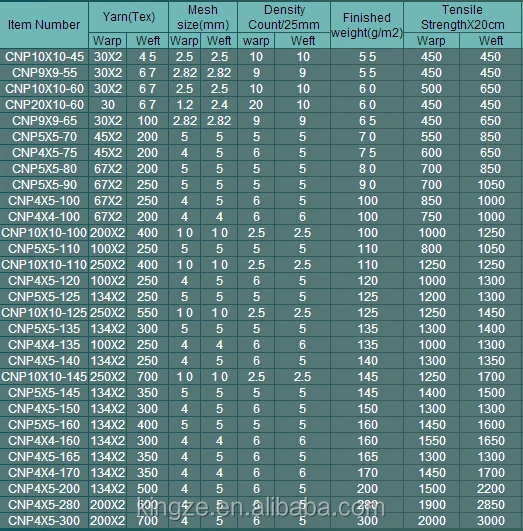The width and height of the screenshot is (523, 531).
Task: Select item CNP10X10-110
Action: tap(44, 265)
